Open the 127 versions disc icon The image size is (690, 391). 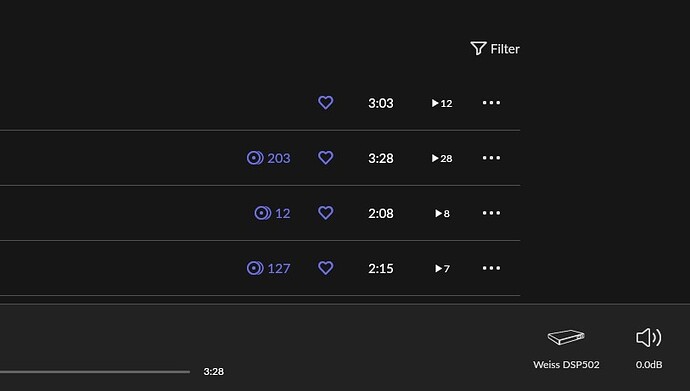click(255, 268)
